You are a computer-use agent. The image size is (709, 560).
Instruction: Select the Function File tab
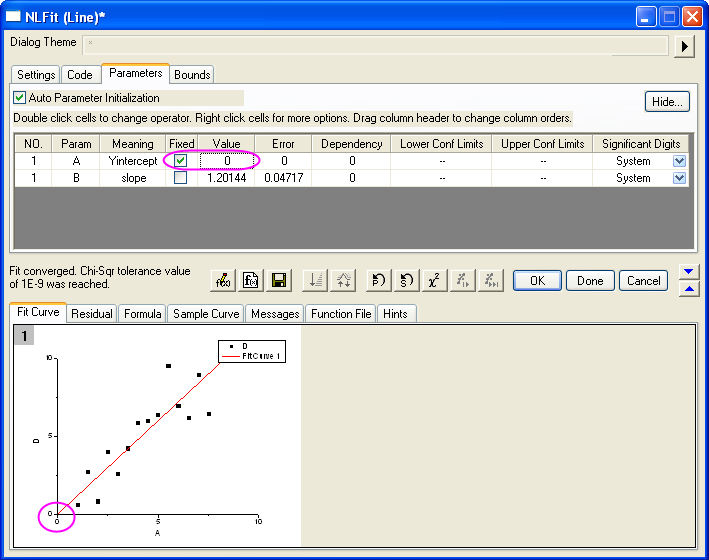341,314
